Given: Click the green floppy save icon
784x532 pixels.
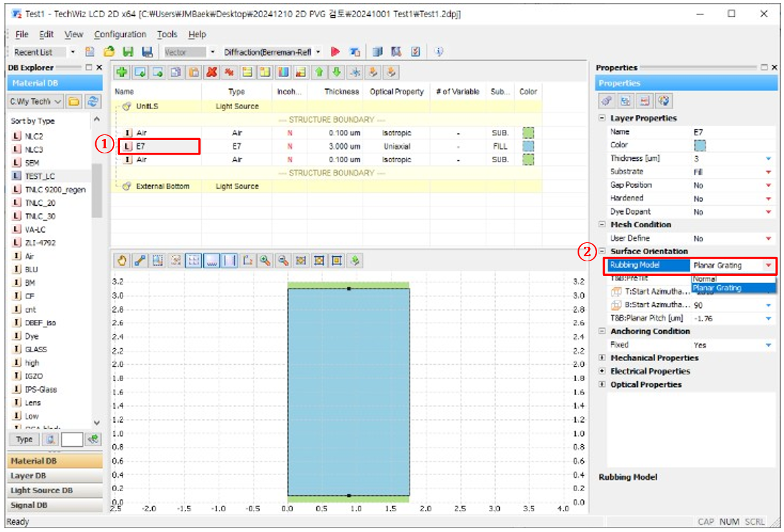Looking at the screenshot, I should (128, 52).
